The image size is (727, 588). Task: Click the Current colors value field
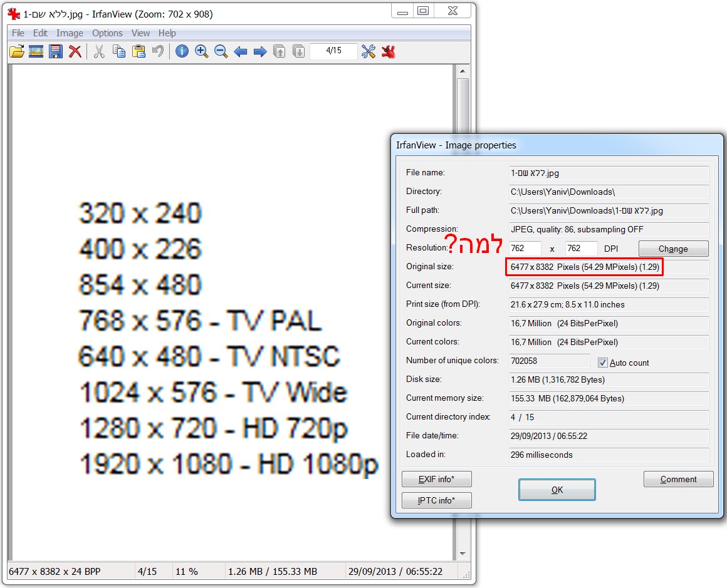609,343
